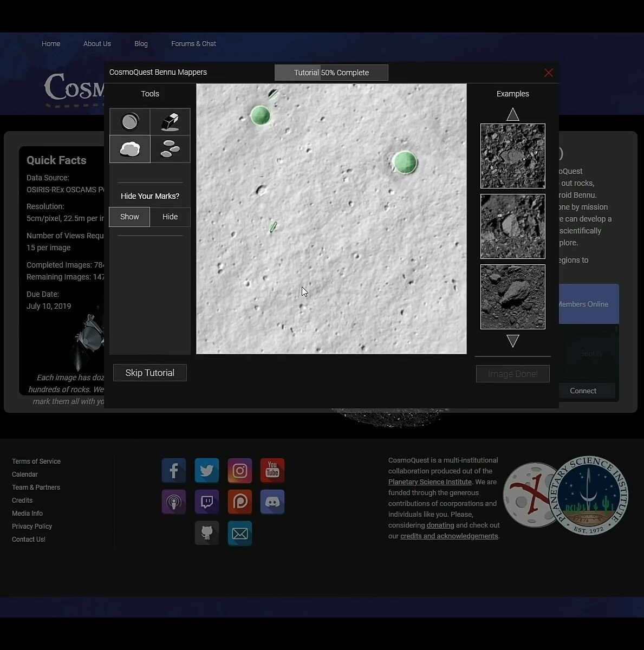Click the Connect button
644x650 pixels.
click(x=583, y=391)
